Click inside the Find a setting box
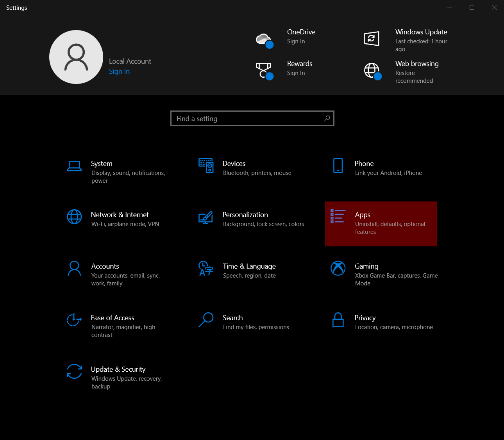 252,118
